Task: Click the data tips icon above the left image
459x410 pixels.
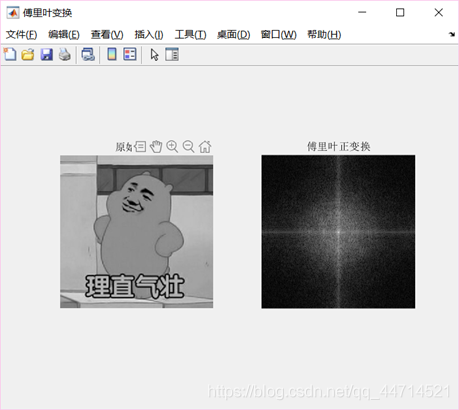Action: tap(140, 146)
